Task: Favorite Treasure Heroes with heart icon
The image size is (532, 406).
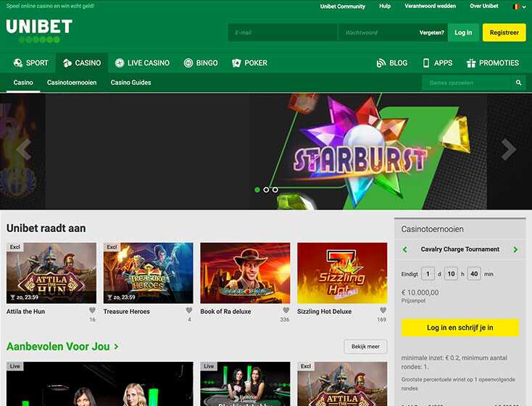Action: click(189, 310)
